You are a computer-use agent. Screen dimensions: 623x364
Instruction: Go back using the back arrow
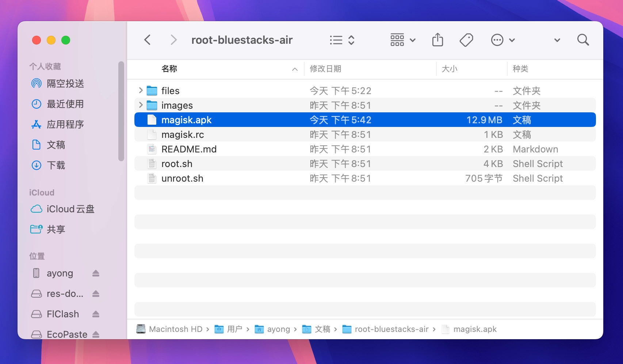point(148,40)
